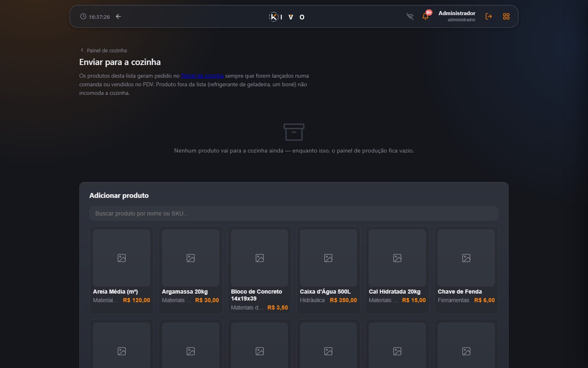Screen dimensions: 588x368
Task: Select the Areia Média (m³) product card
Action: point(122,270)
